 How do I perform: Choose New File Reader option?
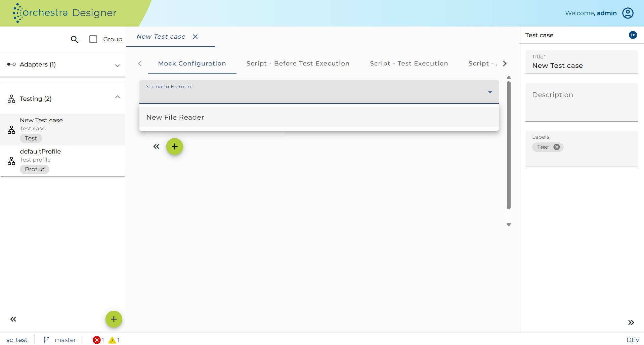click(x=319, y=117)
